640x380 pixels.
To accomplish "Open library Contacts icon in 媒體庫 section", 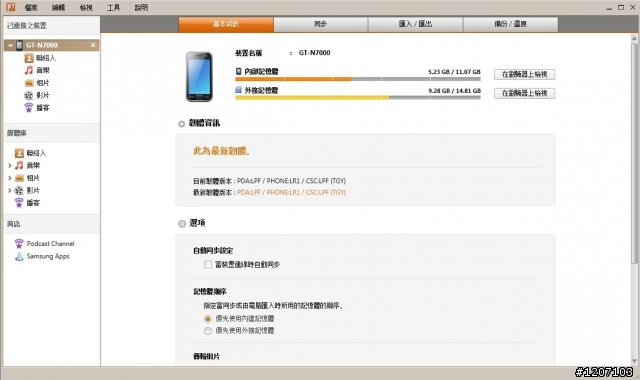I will pyautogui.click(x=19, y=153).
